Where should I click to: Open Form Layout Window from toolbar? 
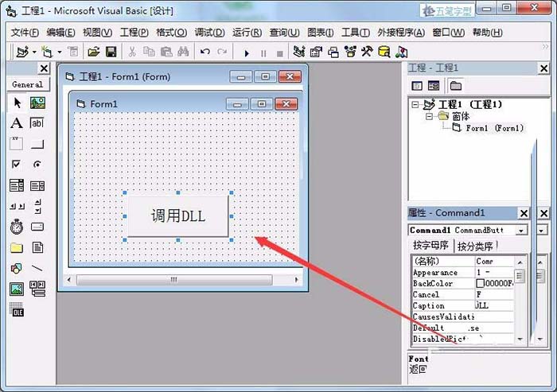pos(333,52)
